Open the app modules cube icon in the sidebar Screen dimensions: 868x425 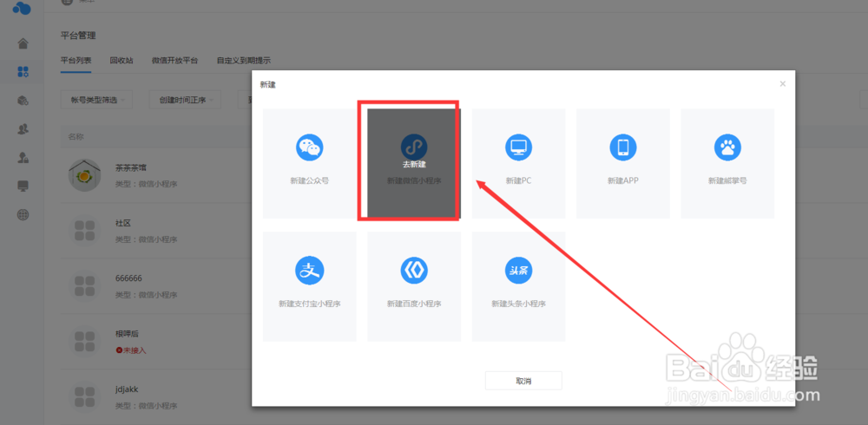pos(23,100)
